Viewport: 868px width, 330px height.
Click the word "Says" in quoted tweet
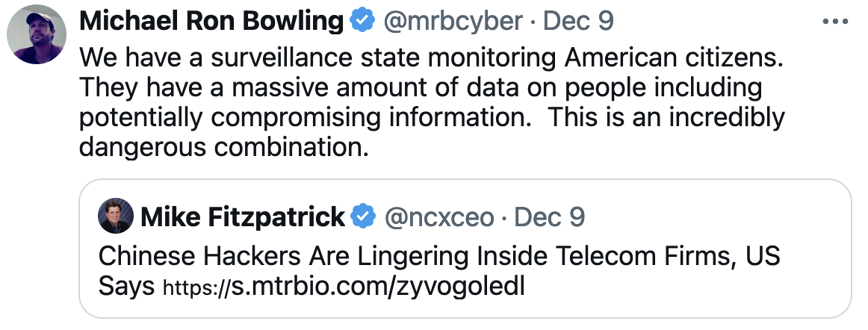coord(126,287)
